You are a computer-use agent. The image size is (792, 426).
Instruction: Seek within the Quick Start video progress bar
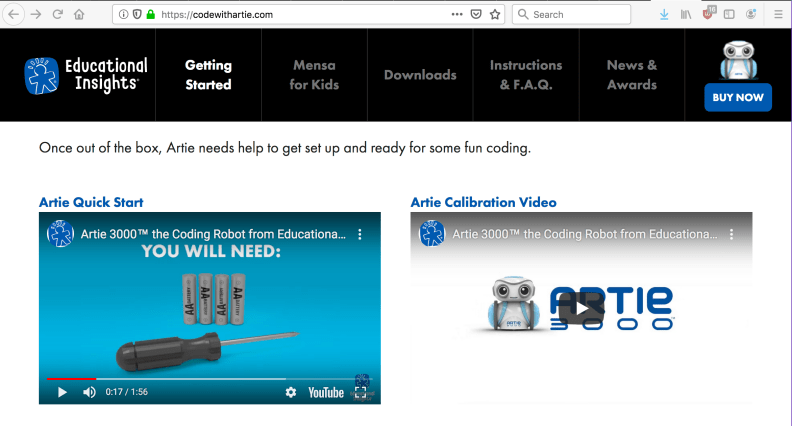pos(210,378)
